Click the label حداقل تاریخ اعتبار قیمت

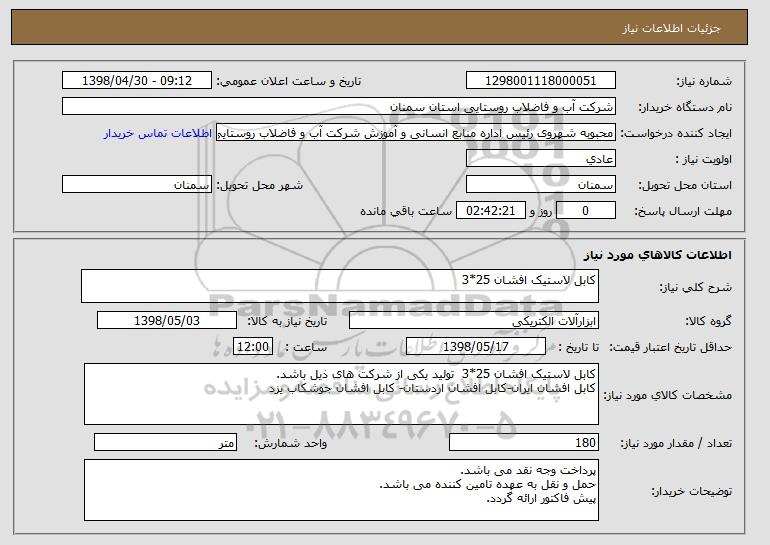coord(670,347)
